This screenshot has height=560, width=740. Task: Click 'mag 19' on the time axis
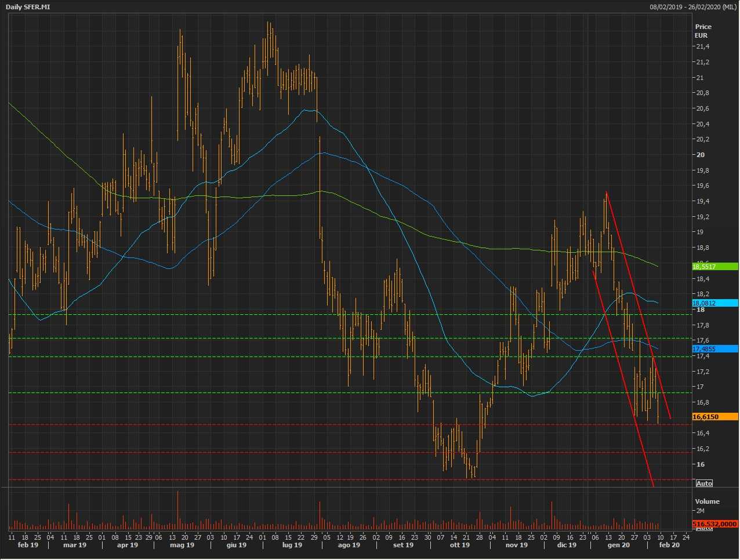click(x=182, y=545)
